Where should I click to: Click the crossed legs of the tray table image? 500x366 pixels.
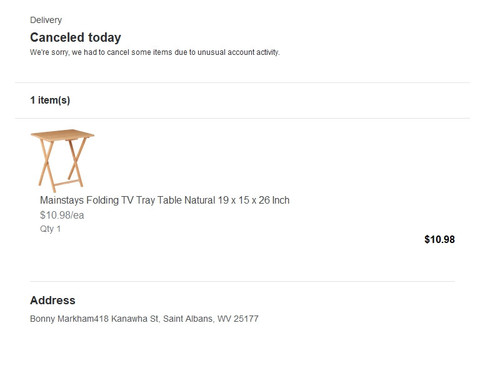coord(62,164)
